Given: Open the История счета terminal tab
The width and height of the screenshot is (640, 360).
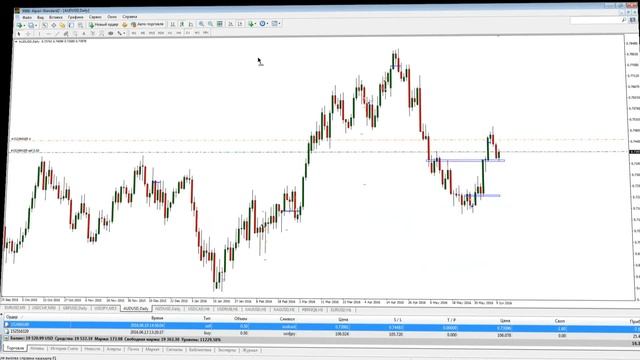Looking at the screenshot, I should pos(64,349).
